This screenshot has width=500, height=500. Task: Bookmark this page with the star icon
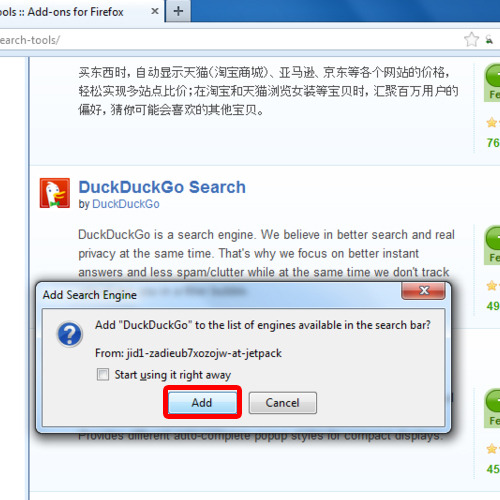tap(471, 40)
